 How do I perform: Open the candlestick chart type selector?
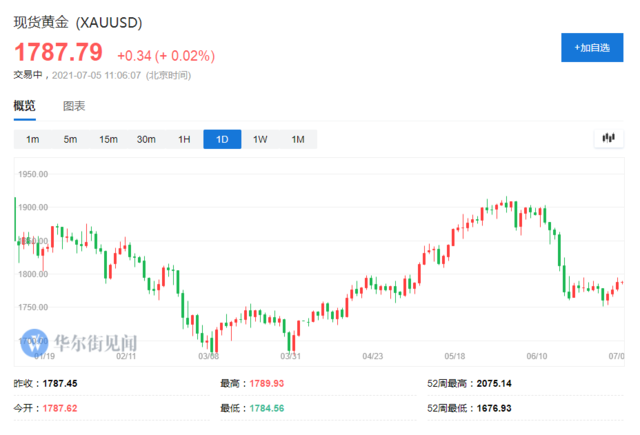click(x=608, y=139)
